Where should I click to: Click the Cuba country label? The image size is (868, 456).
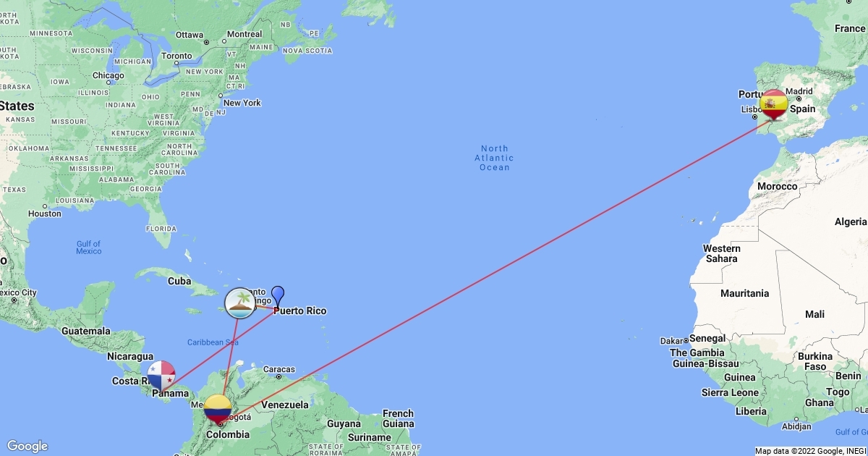pyautogui.click(x=179, y=281)
